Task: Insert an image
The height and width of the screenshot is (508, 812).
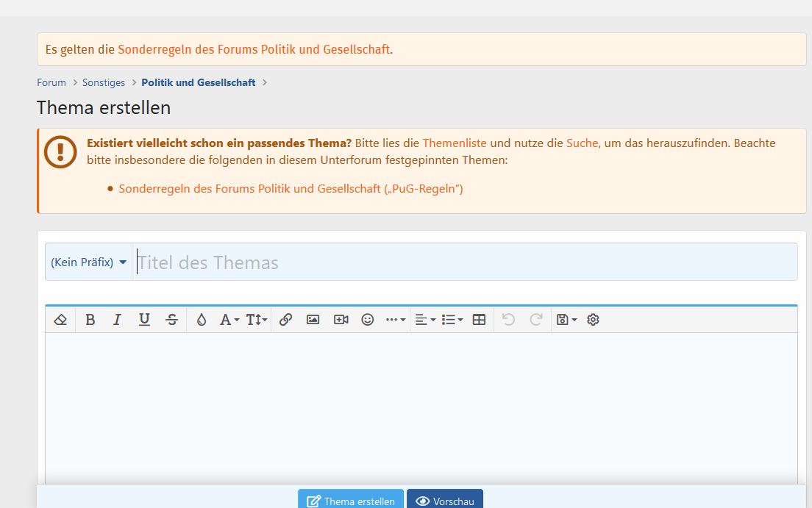Action: 313,320
